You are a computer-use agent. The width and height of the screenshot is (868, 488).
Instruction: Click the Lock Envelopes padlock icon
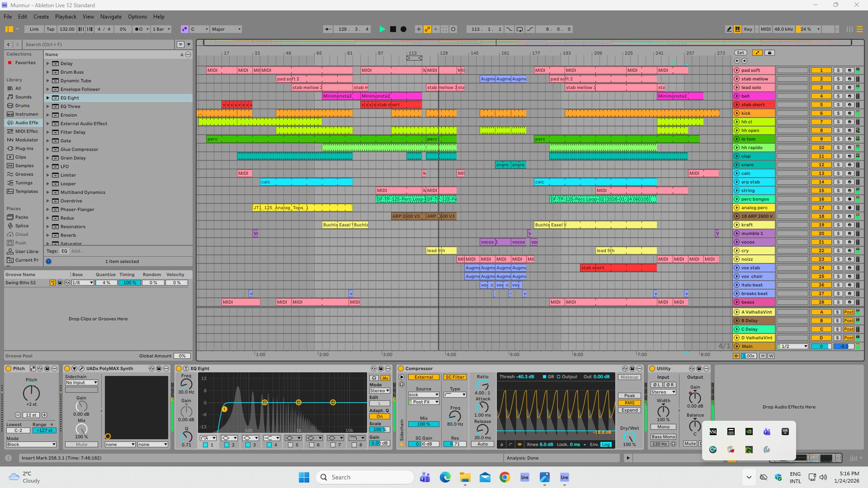pyautogui.click(x=769, y=53)
